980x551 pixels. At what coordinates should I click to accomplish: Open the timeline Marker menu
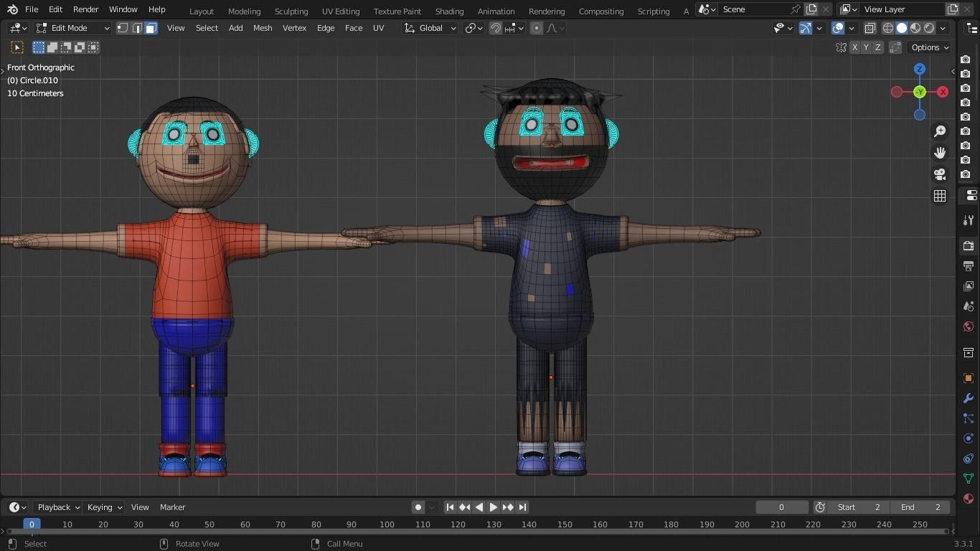(x=172, y=507)
